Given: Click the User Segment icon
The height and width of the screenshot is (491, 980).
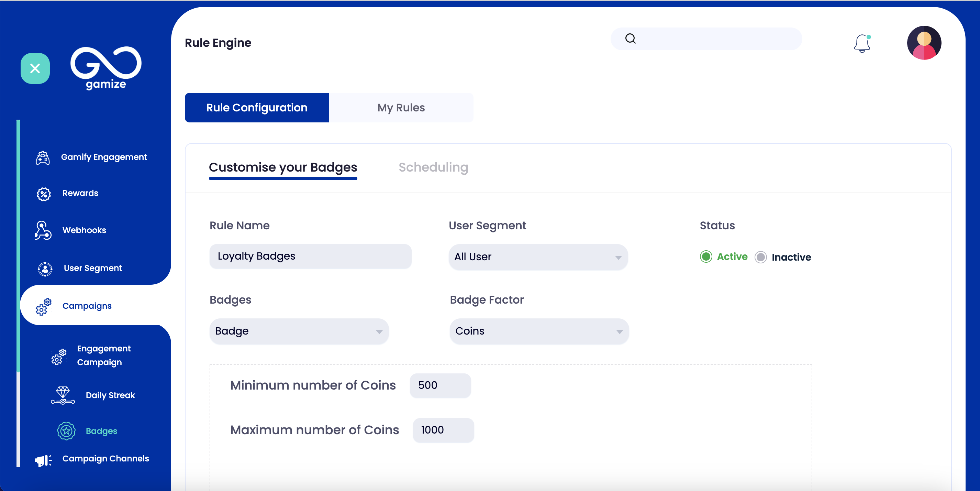Looking at the screenshot, I should point(45,269).
